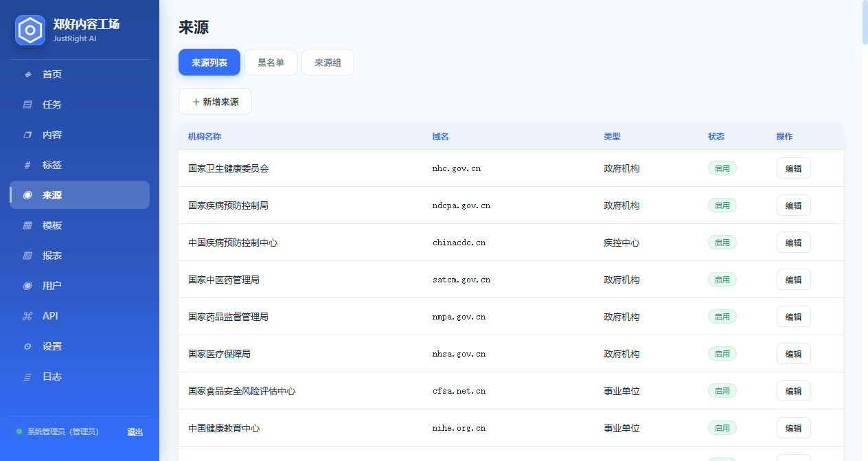Click the domain nmpa.gov.cn

pos(459,317)
